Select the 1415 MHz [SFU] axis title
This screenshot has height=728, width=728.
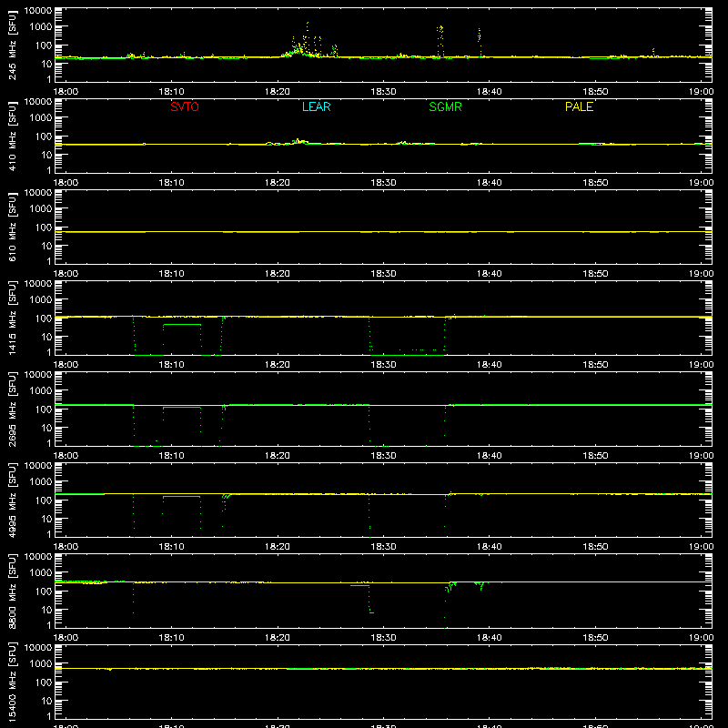tap(13, 318)
